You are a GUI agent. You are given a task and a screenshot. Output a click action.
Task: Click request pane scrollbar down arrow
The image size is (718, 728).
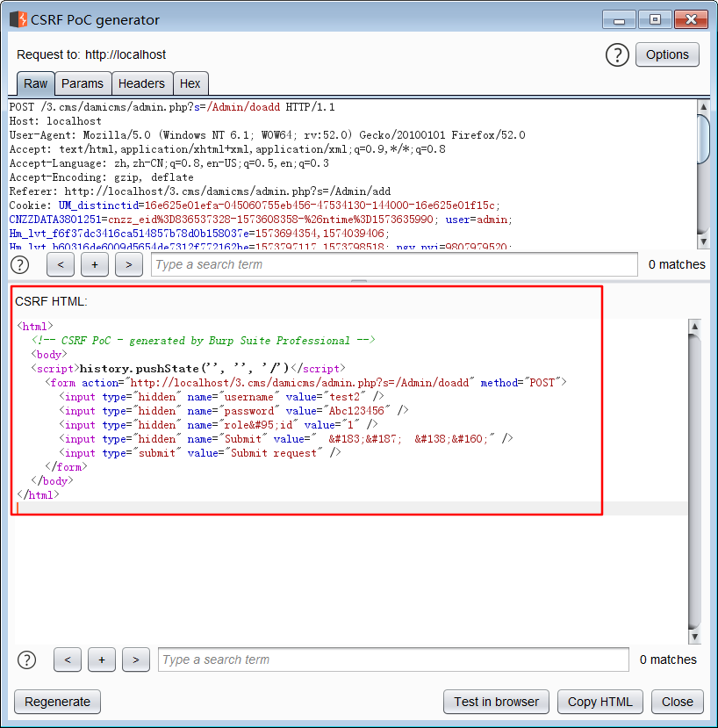point(704,241)
